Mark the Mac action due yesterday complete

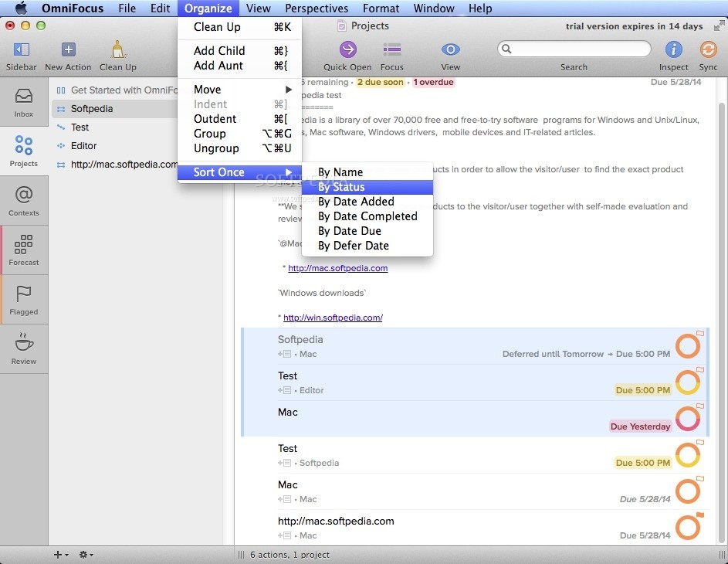[x=687, y=419]
